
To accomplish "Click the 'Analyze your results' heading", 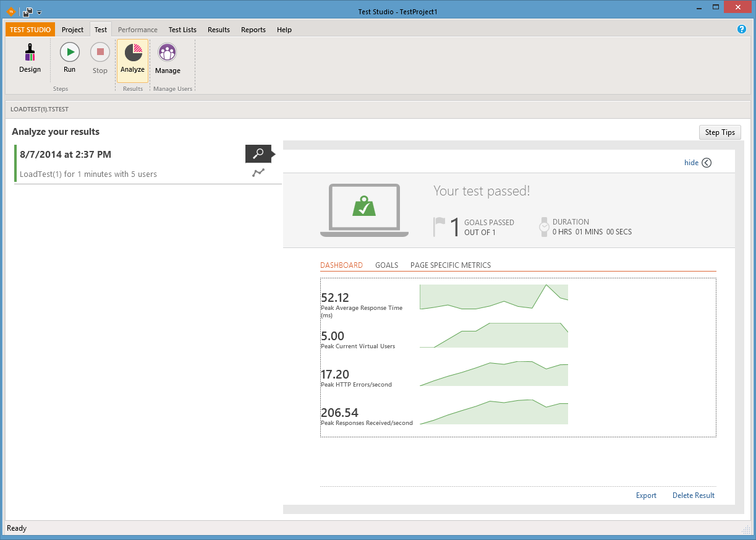I will [56, 132].
